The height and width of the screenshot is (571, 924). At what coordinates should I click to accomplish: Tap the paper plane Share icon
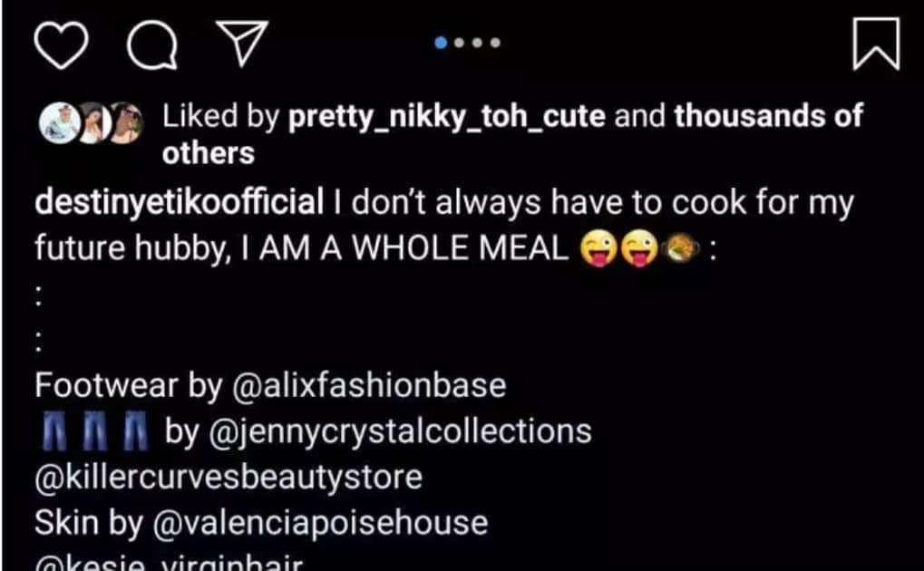point(242,45)
